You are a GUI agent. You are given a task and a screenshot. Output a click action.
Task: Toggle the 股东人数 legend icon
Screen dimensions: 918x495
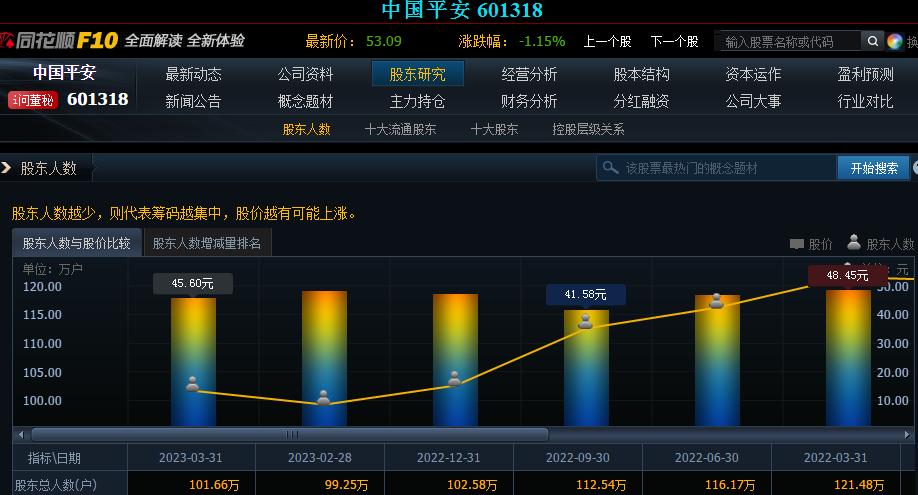[854, 242]
